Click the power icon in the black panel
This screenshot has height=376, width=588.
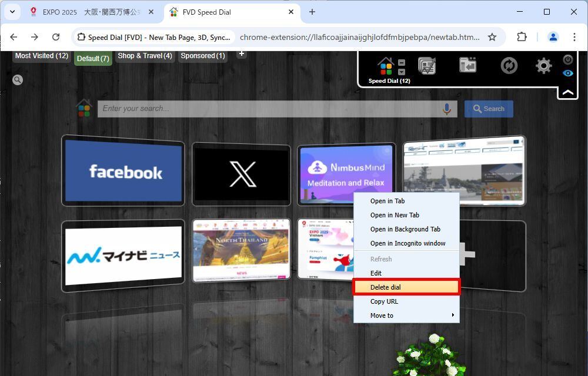point(568,59)
